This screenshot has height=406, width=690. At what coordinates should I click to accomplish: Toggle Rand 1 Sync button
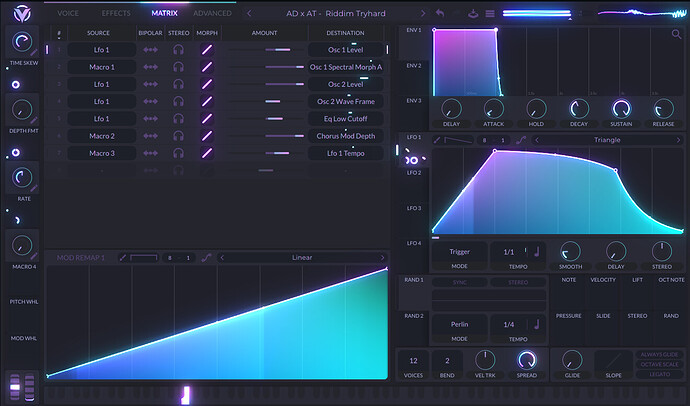point(459,282)
